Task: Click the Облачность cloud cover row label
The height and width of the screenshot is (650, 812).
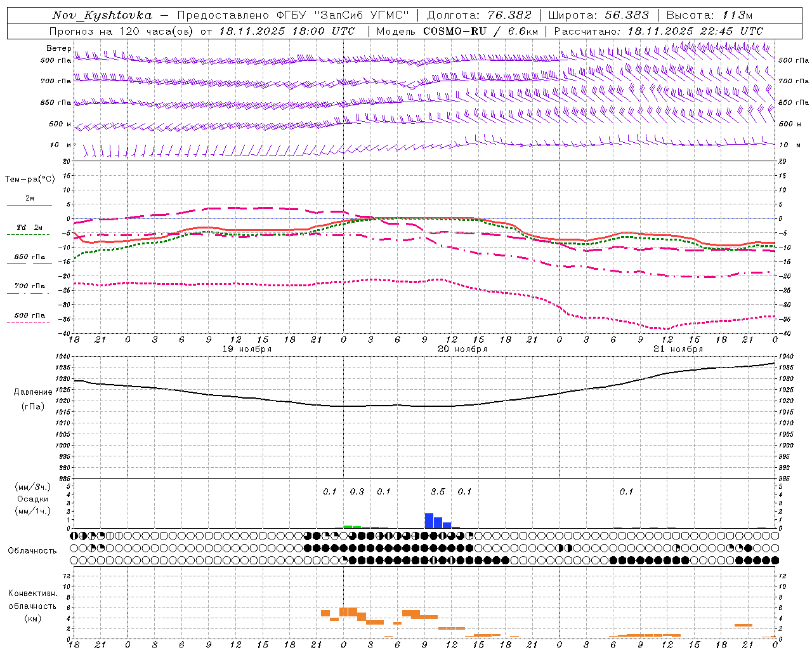Action: tap(32, 551)
